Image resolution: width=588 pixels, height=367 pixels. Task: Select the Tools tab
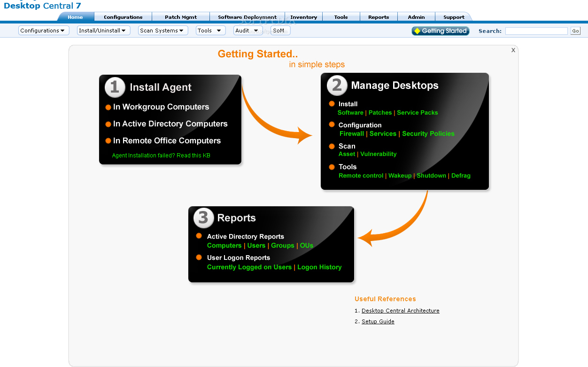(x=341, y=17)
